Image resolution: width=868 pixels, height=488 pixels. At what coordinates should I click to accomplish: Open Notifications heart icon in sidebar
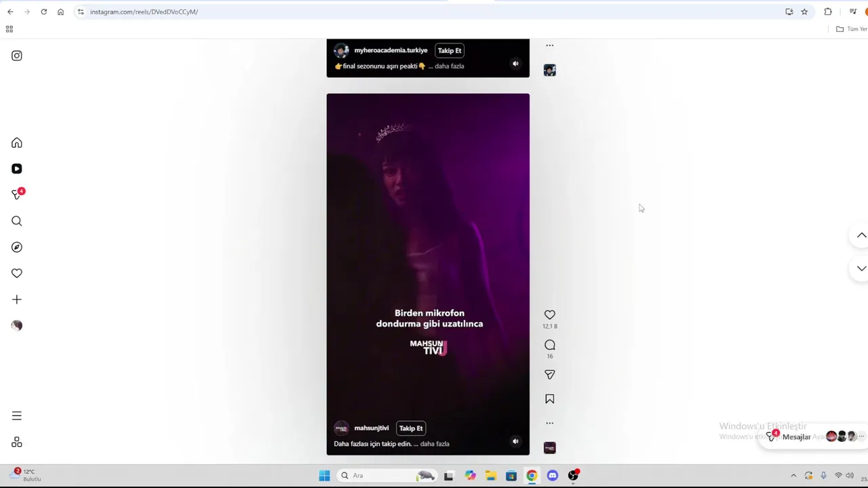click(x=16, y=273)
